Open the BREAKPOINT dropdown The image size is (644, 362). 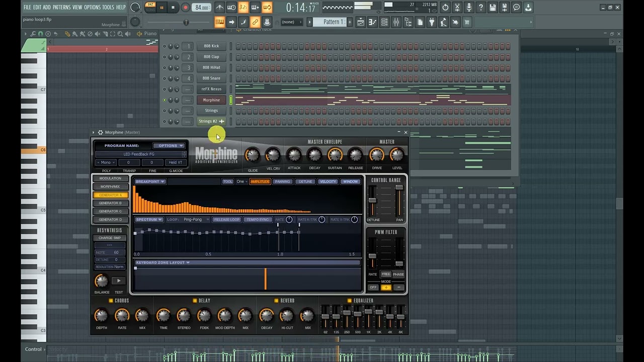coord(149,182)
